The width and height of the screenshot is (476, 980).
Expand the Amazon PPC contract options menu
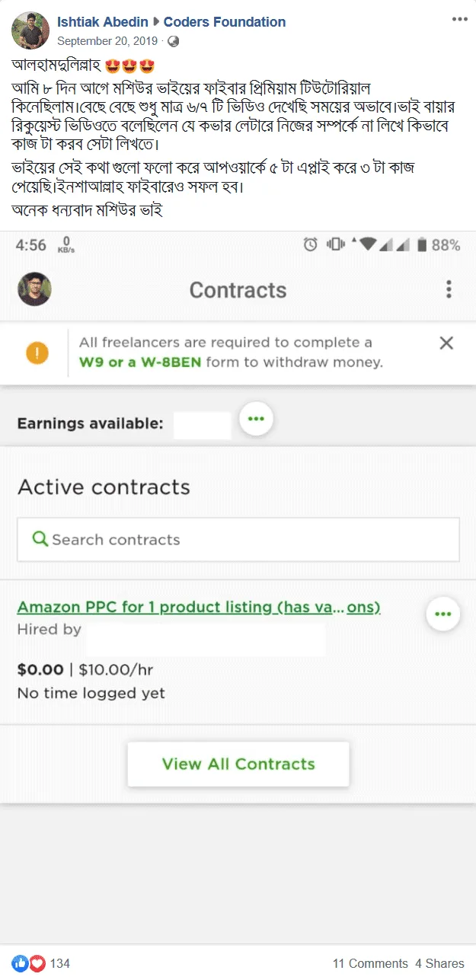click(x=443, y=613)
